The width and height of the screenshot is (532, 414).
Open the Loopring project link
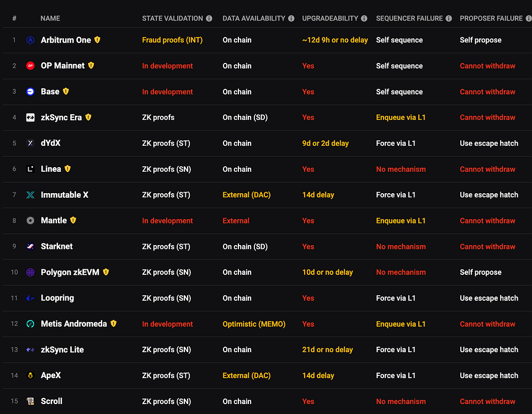[57, 298]
